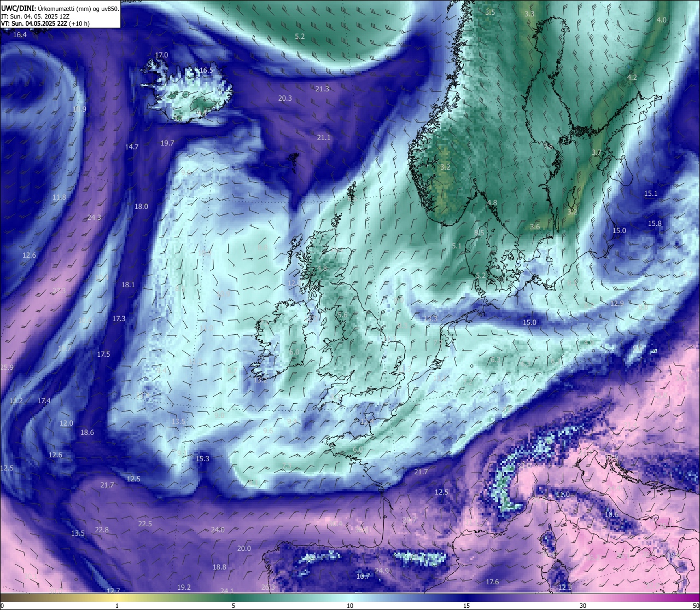
Task: Click the 15.1 value over the Baltics
Action: pyautogui.click(x=651, y=194)
